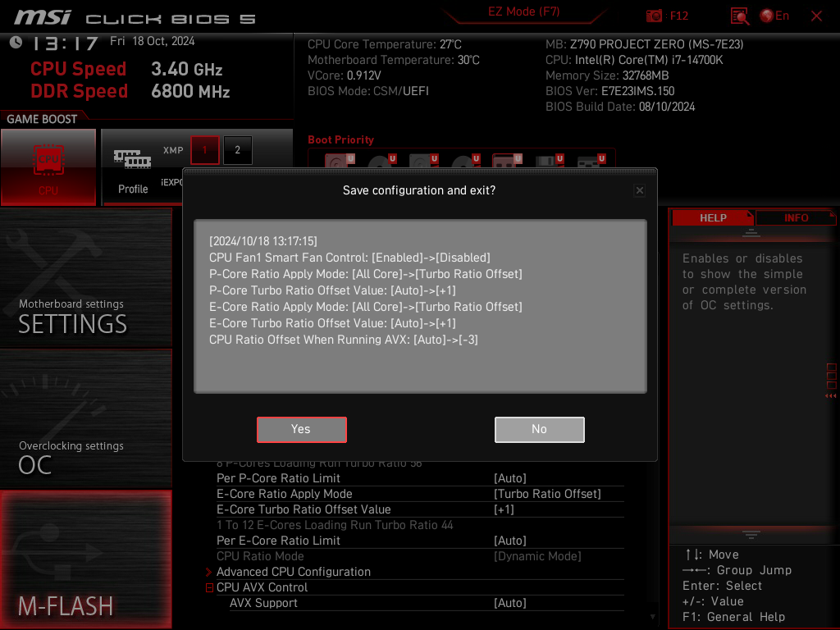Click the 'F1: General Help' hint
The image size is (840, 630).
click(x=733, y=617)
